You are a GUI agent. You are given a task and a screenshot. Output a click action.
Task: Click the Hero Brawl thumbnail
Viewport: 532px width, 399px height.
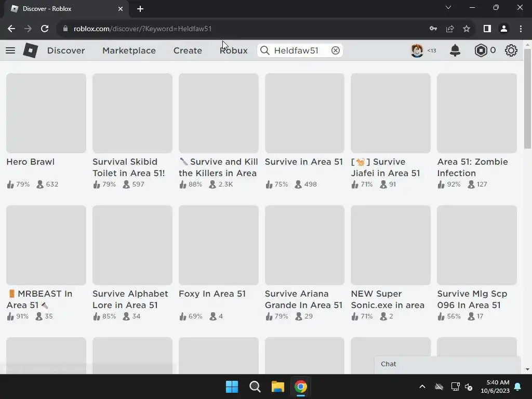point(46,113)
